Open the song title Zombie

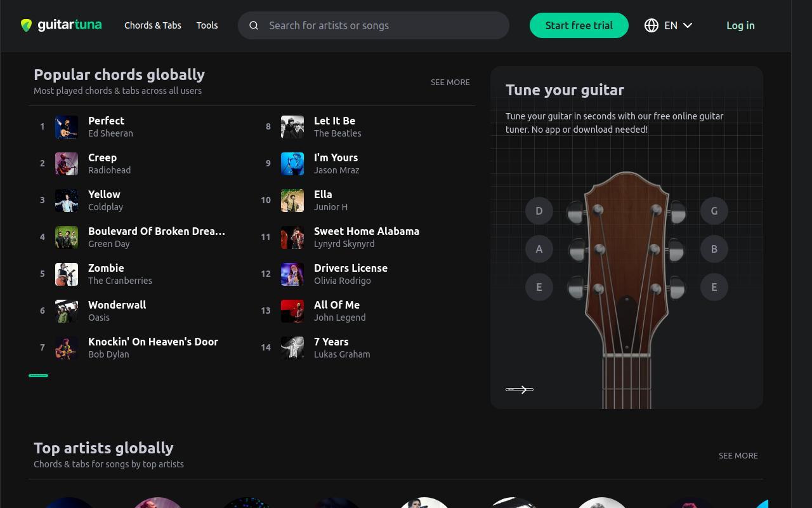click(x=106, y=268)
